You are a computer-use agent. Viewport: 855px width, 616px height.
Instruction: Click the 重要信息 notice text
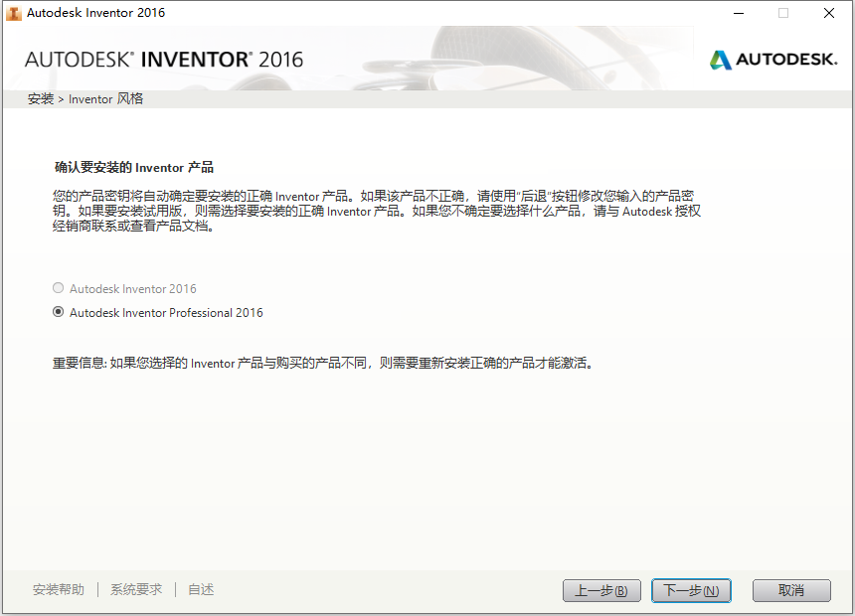(323, 363)
